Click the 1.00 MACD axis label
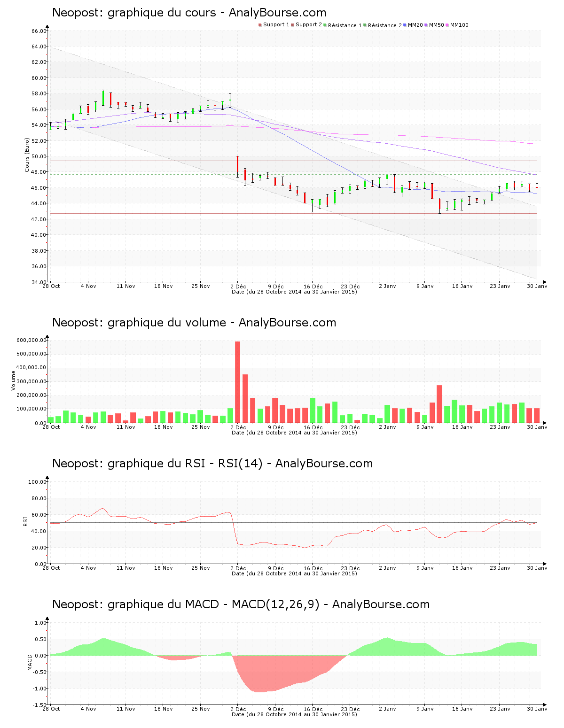564x728 pixels. pyautogui.click(x=41, y=623)
